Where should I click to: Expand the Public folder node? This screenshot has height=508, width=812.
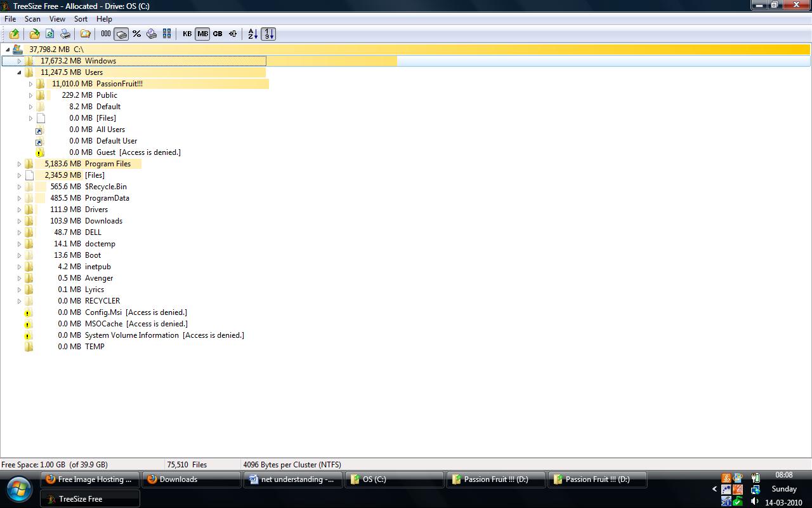[x=30, y=95]
